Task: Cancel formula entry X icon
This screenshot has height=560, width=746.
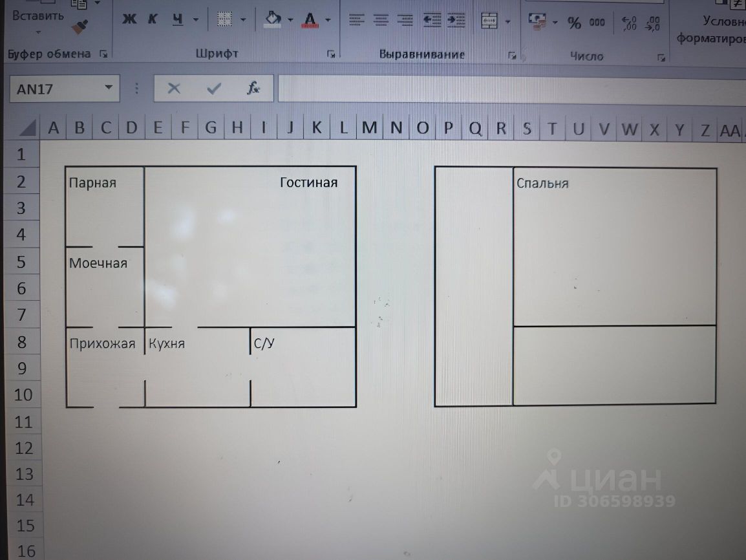Action: tap(174, 88)
